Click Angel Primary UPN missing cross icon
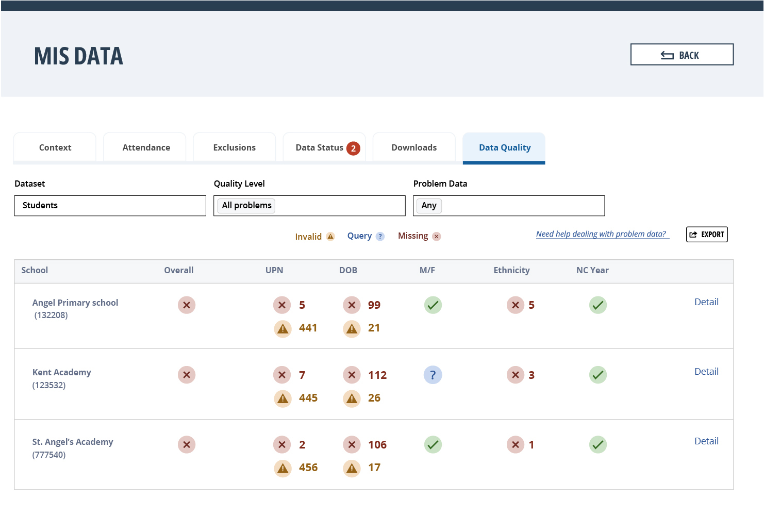The width and height of the screenshot is (764, 532). coord(282,305)
